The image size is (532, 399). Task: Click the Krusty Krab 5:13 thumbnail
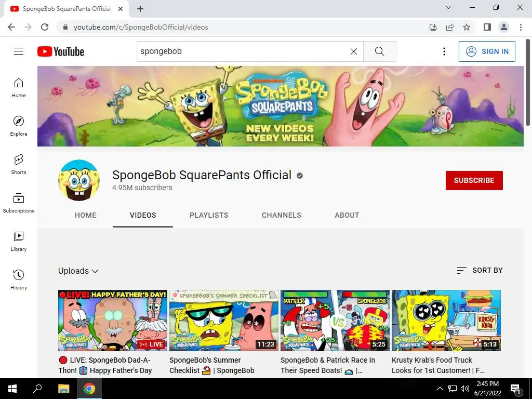[x=446, y=320]
